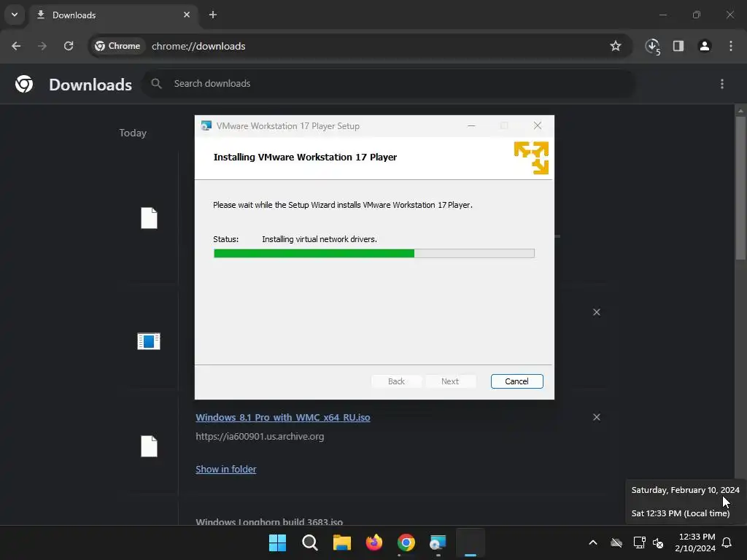
Task: Click the VMware logo in the setup header
Action: 531,157
